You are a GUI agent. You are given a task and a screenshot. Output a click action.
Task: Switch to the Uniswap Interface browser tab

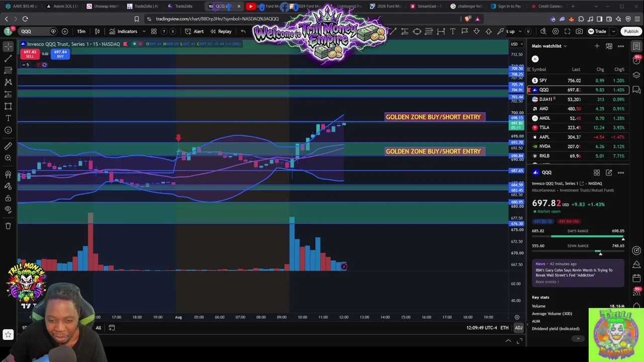coord(103,6)
